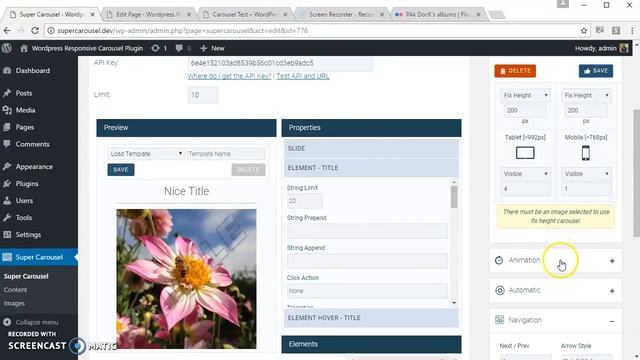Click SAVE template button in Preview
640x360 pixels.
[121, 170]
